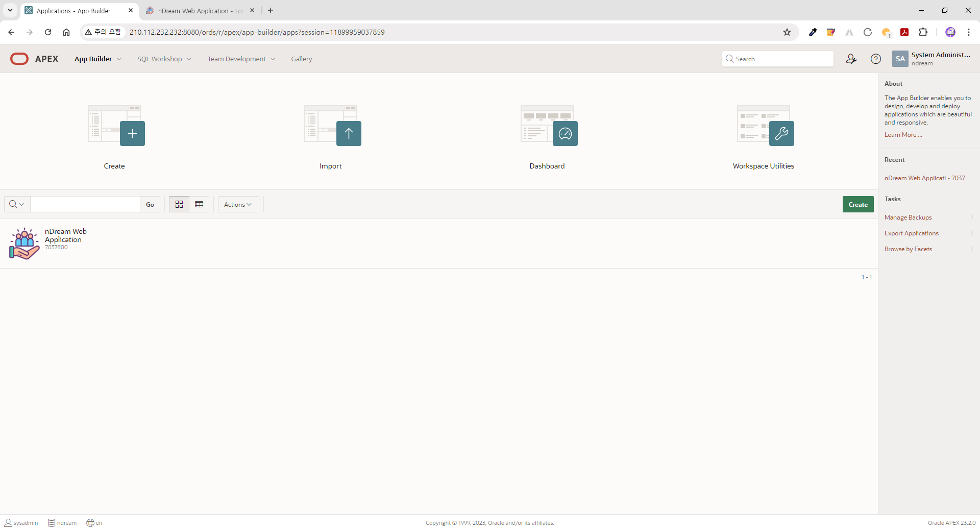Switch to nDream Web Application browser tab

click(201, 11)
